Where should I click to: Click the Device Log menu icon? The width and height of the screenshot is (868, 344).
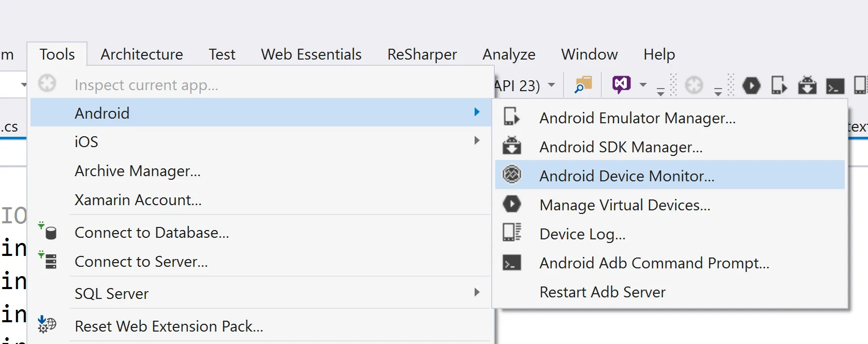(x=512, y=232)
